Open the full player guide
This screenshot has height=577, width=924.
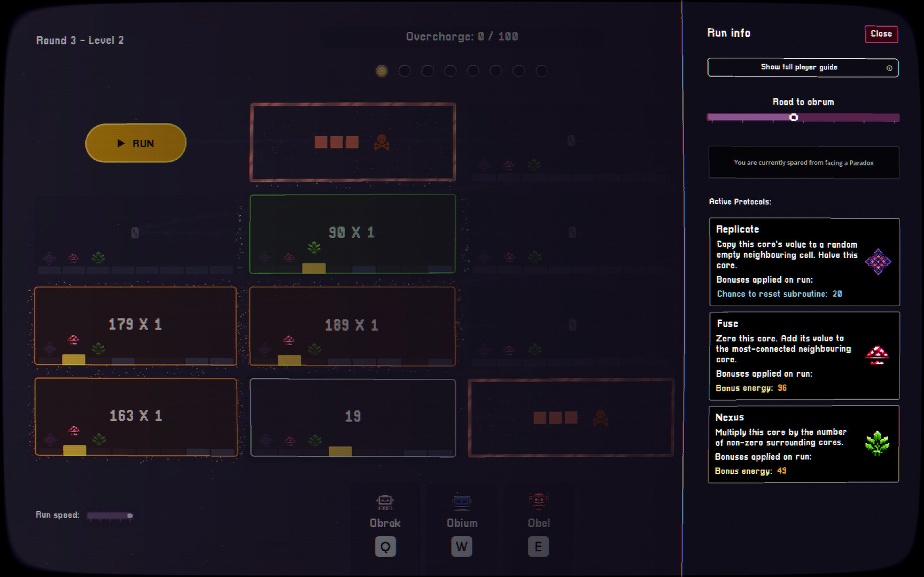tap(800, 67)
